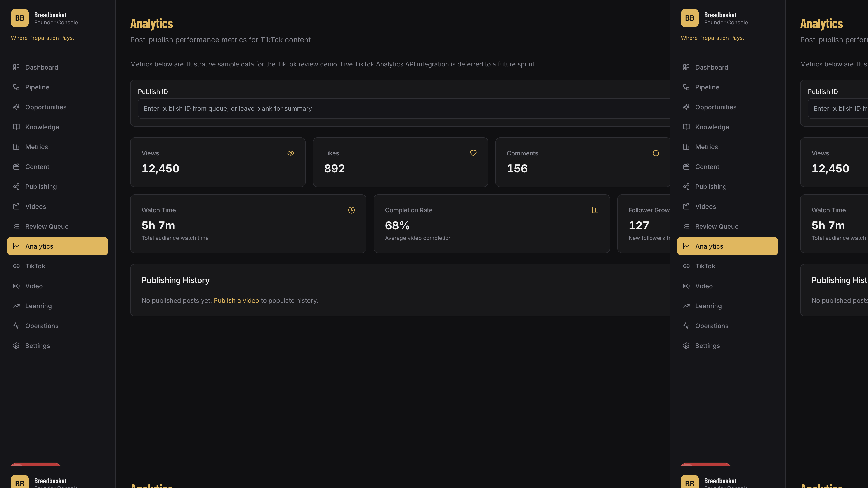This screenshot has height=488, width=868.
Task: Click the Dashboard grid icon in left sidebar
Action: (x=16, y=67)
